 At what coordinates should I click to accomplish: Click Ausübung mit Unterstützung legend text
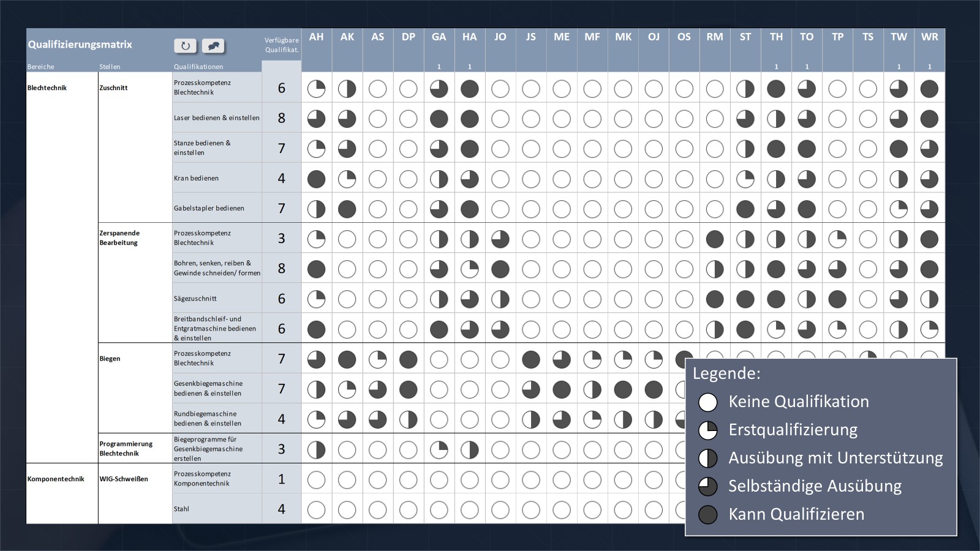tap(835, 458)
